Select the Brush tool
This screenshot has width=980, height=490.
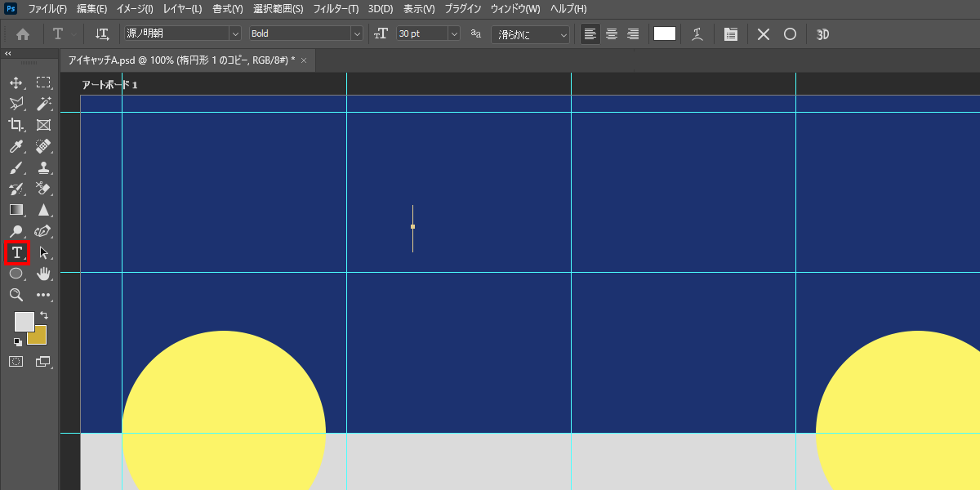point(16,167)
